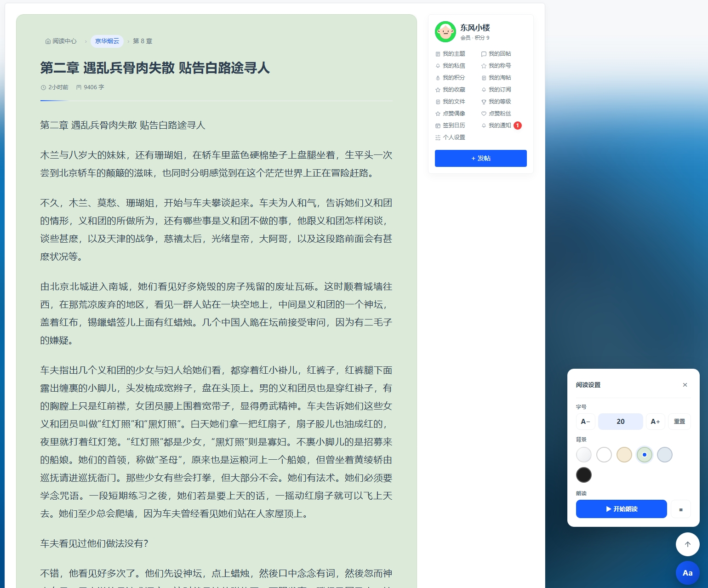
Task: Reset font size with 重置 button
Action: [679, 422]
